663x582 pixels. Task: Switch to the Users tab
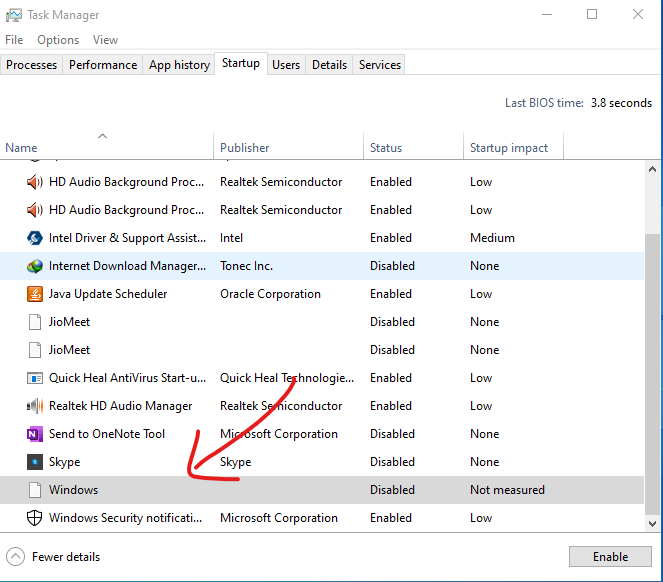coord(286,65)
